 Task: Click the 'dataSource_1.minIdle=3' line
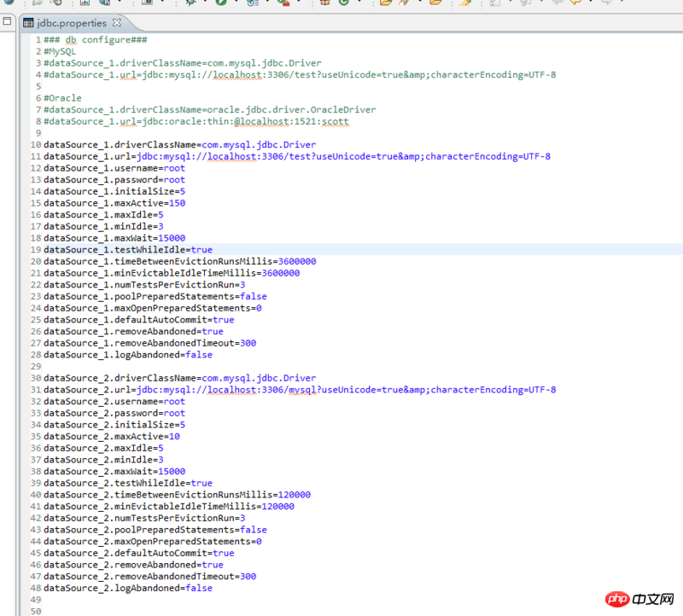click(103, 227)
